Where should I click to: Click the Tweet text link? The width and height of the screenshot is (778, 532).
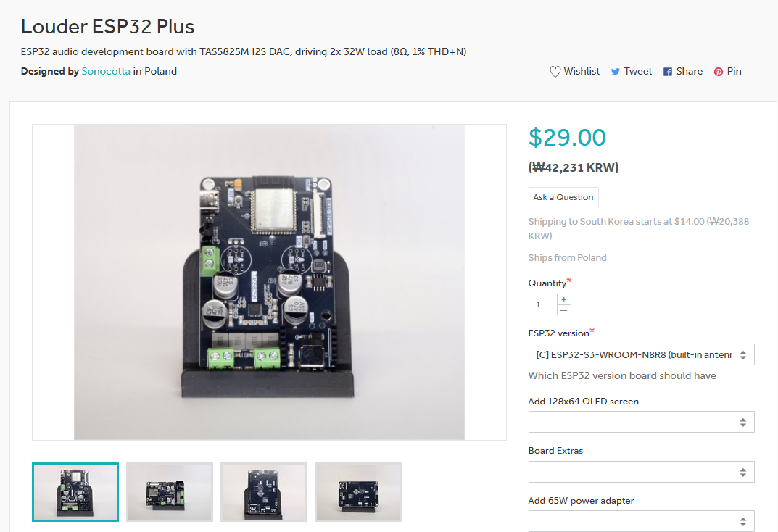pyautogui.click(x=638, y=72)
